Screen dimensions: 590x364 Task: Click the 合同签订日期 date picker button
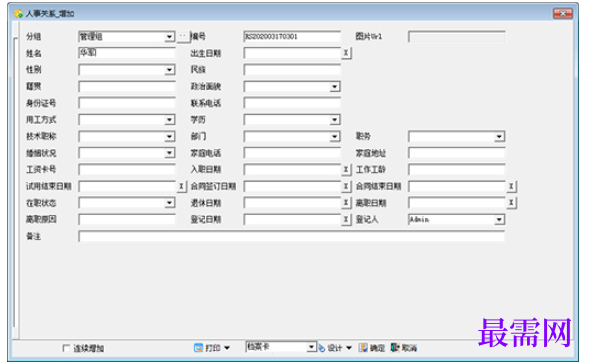pyautogui.click(x=346, y=186)
